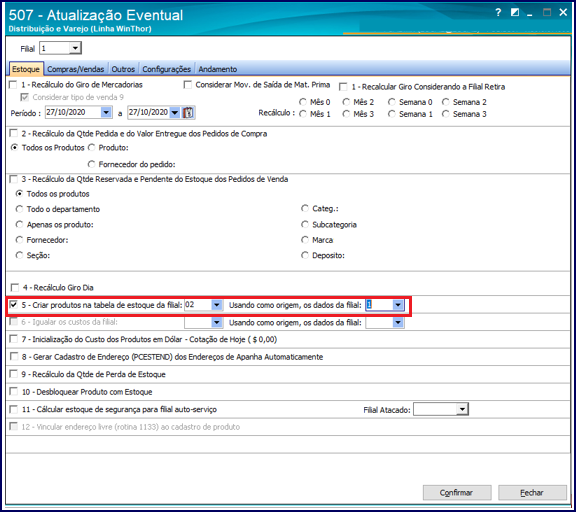Check 8 - Gerar Cadastro de Endereço (PCESTEND)
The width and height of the screenshot is (576, 512).
(x=14, y=357)
